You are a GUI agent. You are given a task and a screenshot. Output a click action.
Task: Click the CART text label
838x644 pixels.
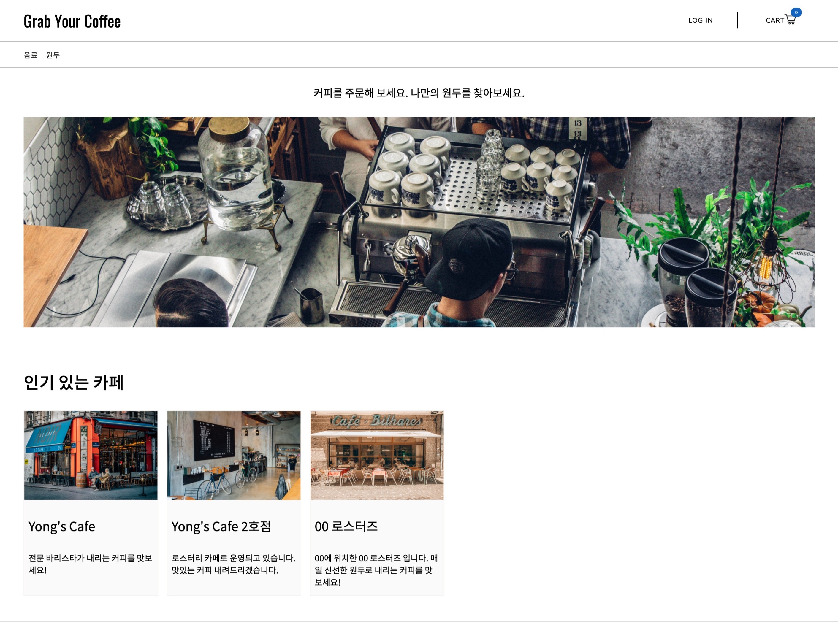tap(775, 20)
